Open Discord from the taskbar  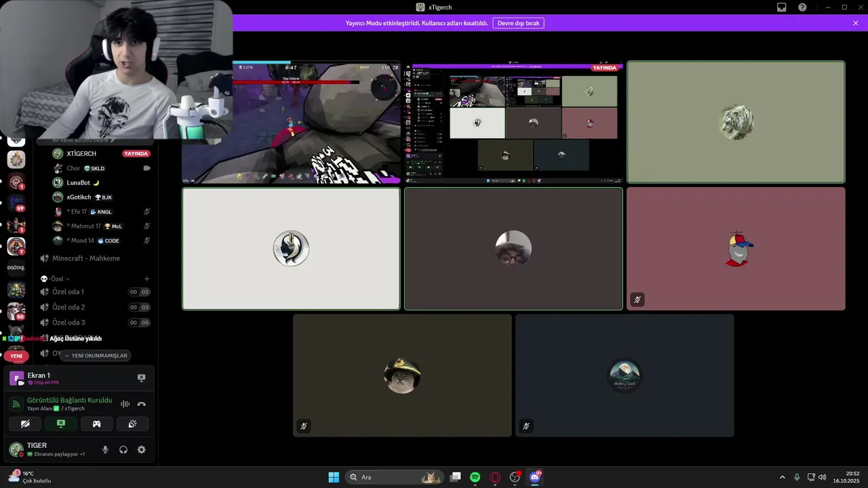click(534, 477)
